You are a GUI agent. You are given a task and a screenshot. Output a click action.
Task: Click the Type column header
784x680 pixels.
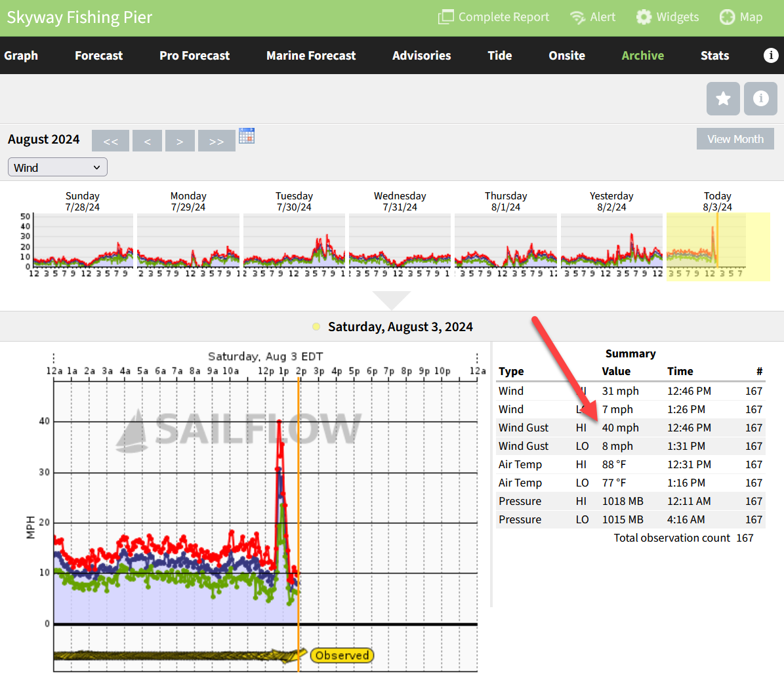point(511,371)
